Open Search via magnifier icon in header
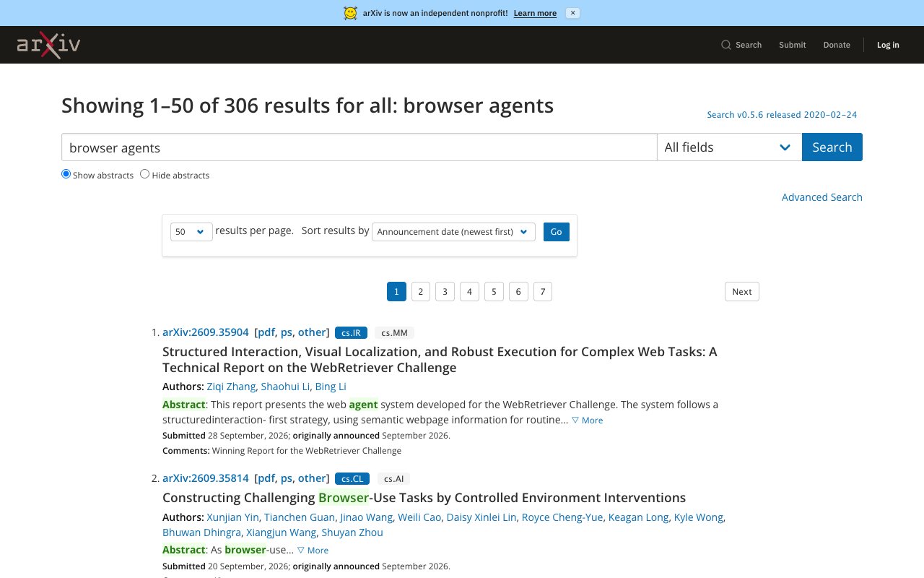 click(726, 45)
